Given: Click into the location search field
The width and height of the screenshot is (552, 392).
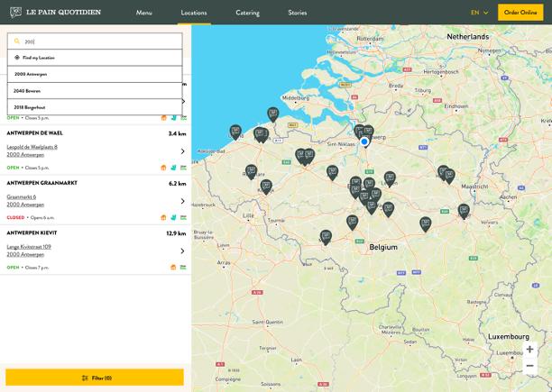Looking at the screenshot, I should 95,41.
